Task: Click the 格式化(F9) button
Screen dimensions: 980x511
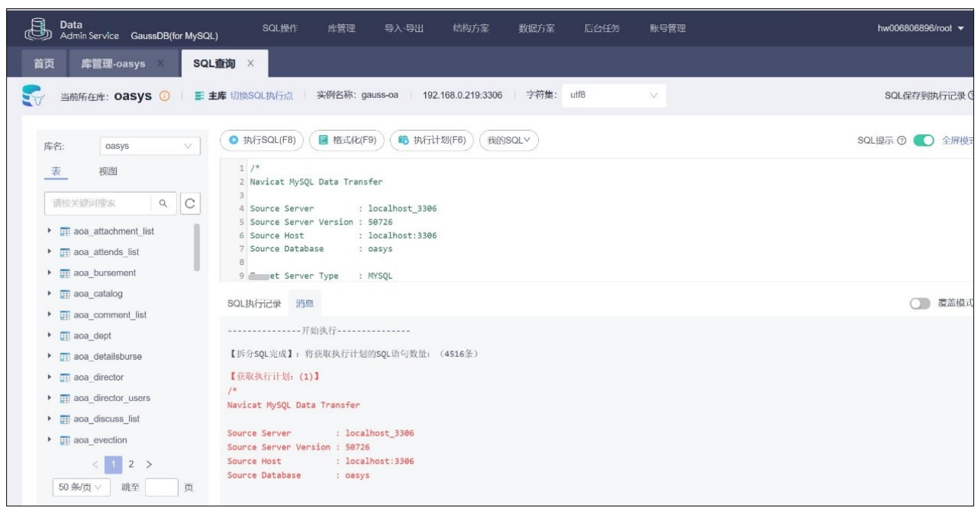Action: pos(347,140)
